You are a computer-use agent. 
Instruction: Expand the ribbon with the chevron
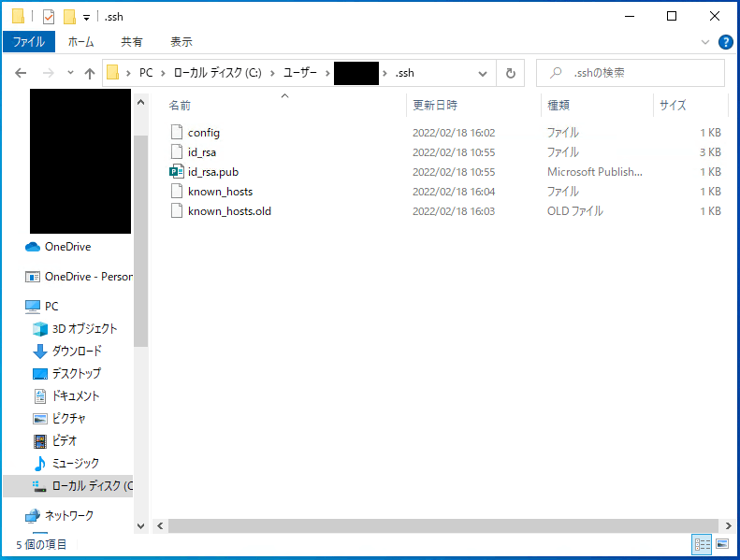(705, 42)
